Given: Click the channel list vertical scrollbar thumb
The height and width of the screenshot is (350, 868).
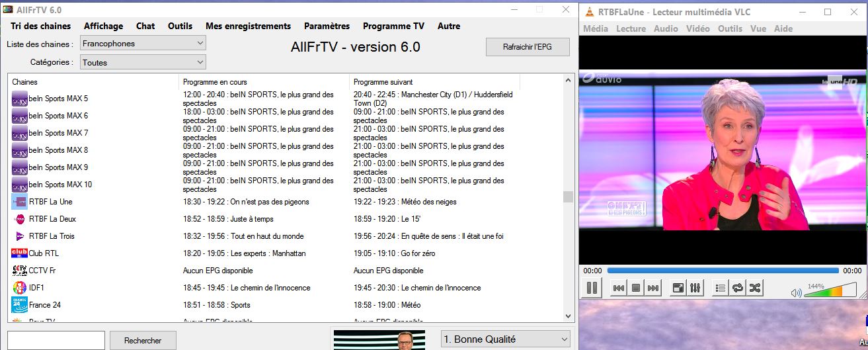Looking at the screenshot, I should 568,197.
